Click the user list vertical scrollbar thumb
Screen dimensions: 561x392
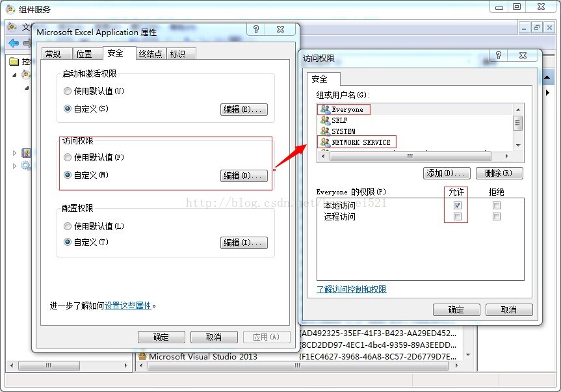(x=517, y=123)
